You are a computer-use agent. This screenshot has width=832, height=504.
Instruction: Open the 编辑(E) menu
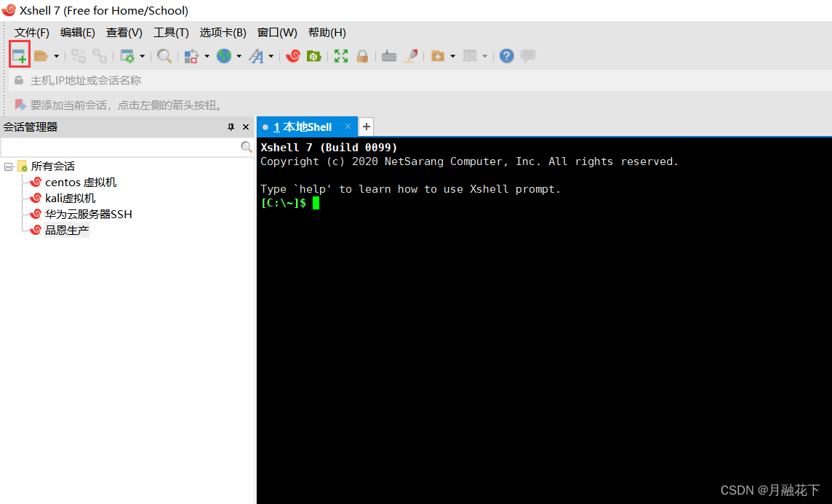coord(78,33)
